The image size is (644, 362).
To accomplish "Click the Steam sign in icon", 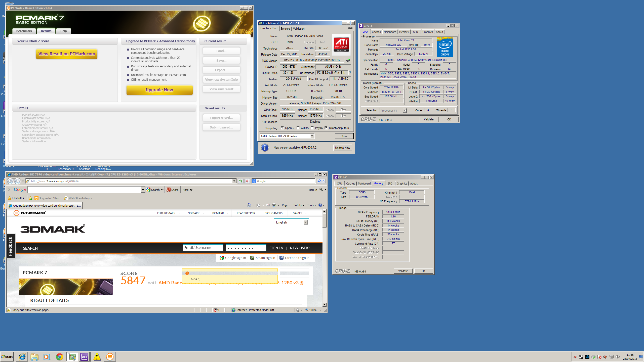I will click(x=252, y=258).
